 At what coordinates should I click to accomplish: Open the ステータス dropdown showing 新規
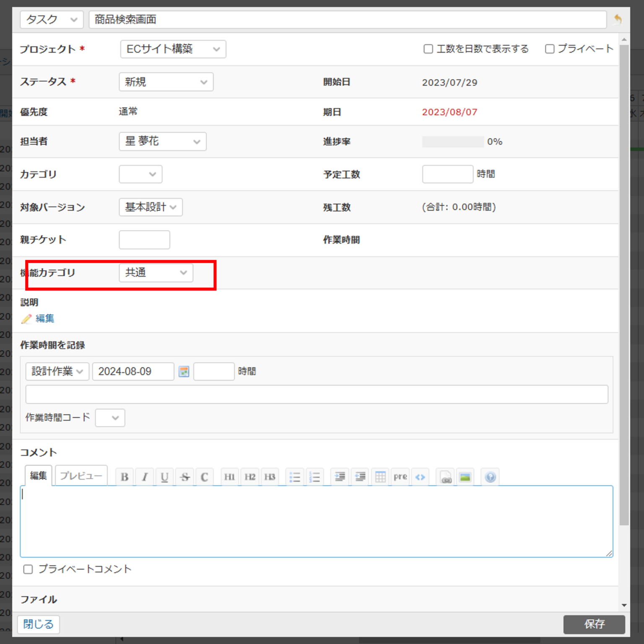166,82
